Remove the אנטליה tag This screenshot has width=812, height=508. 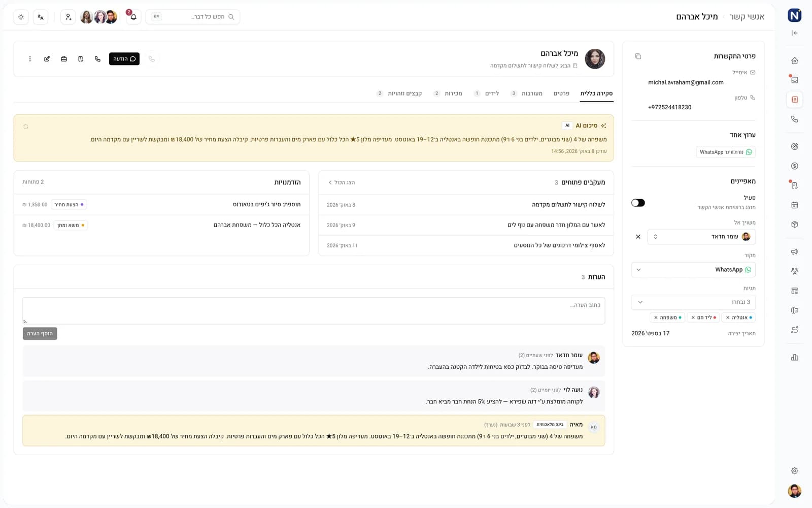[x=728, y=317]
